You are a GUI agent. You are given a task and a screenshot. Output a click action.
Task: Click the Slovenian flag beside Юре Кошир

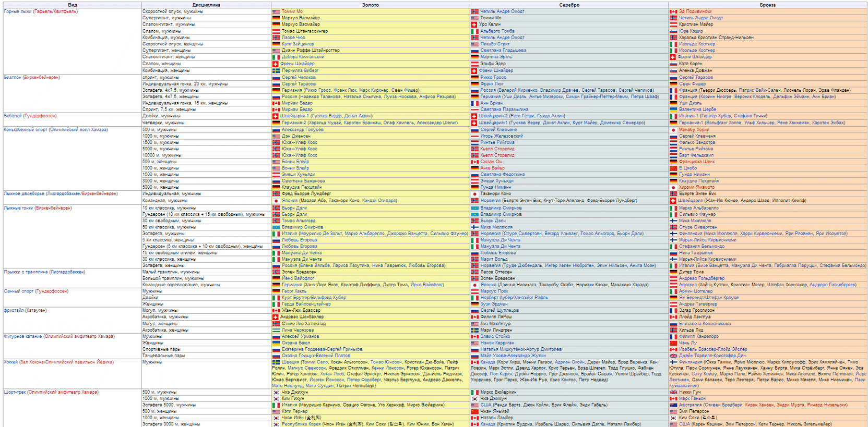point(673,31)
